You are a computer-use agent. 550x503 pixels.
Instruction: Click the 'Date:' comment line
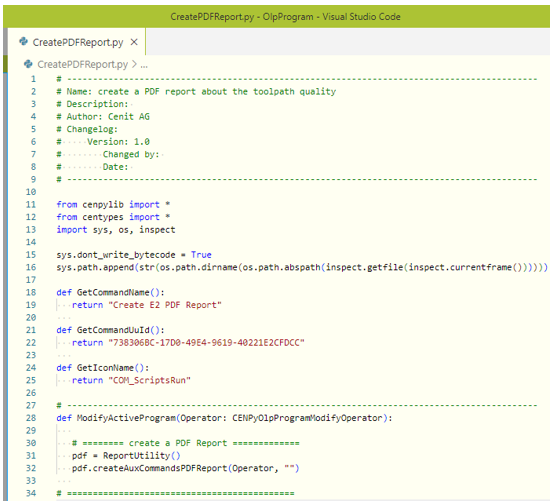pyautogui.click(x=115, y=167)
